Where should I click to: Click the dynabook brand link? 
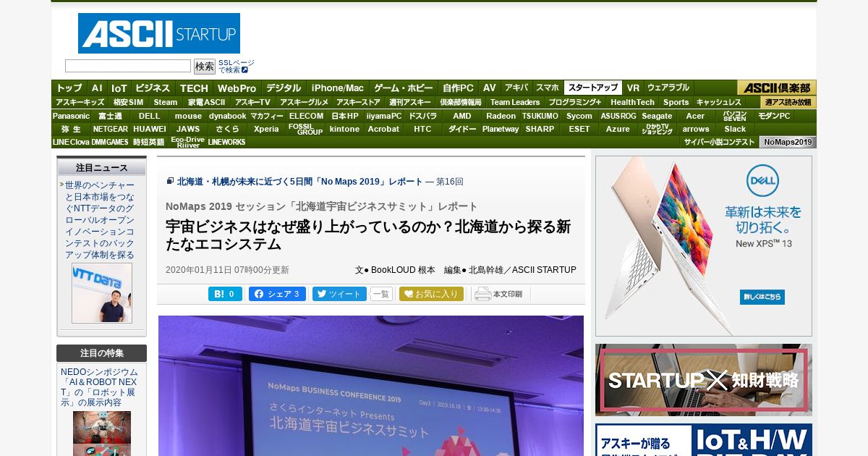[228, 116]
